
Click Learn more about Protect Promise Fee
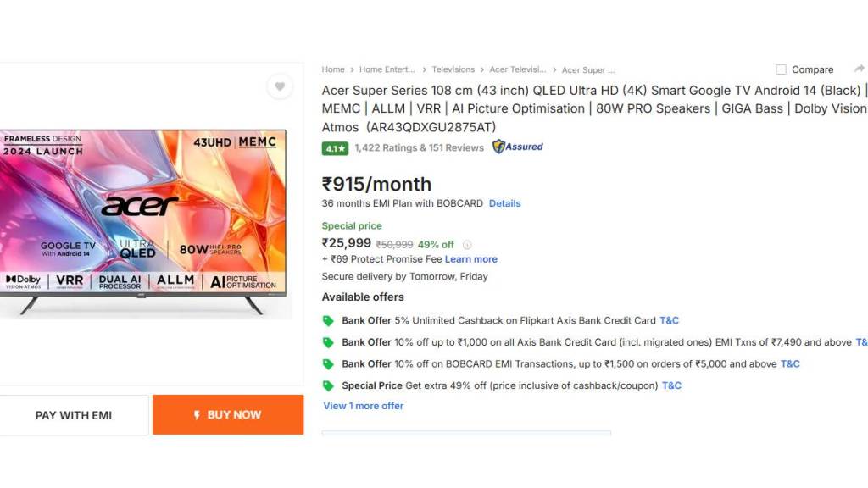(x=470, y=259)
